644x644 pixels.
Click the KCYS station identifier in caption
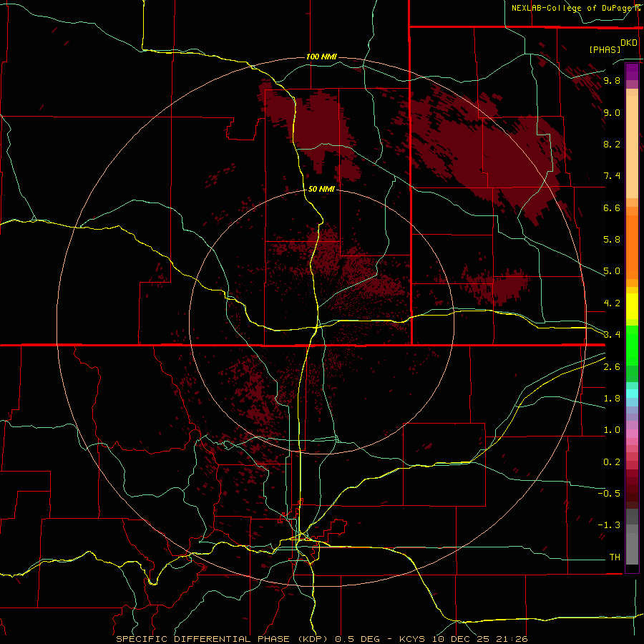413,639
